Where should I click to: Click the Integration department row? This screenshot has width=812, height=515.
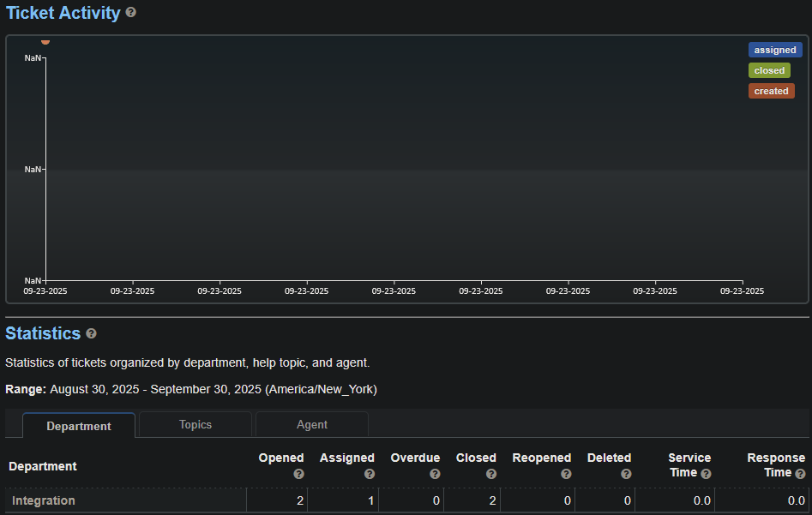[x=44, y=500]
